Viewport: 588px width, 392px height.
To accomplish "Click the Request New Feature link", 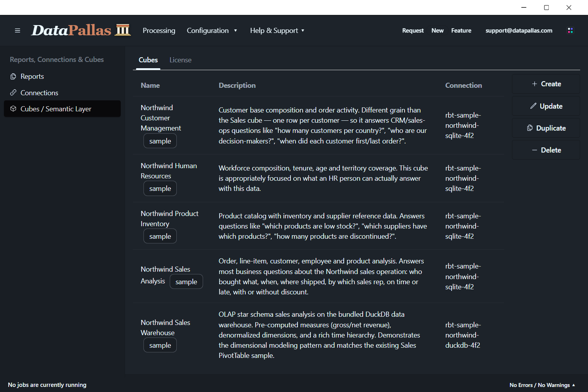I will (x=437, y=31).
